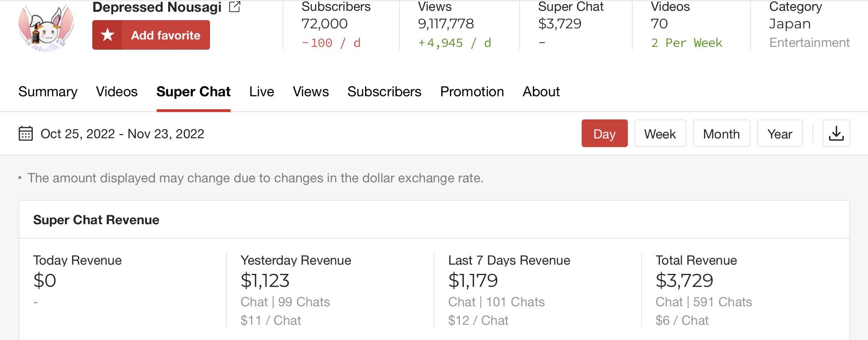Switch to the Subscribers tab
The height and width of the screenshot is (340, 868).
(x=384, y=92)
